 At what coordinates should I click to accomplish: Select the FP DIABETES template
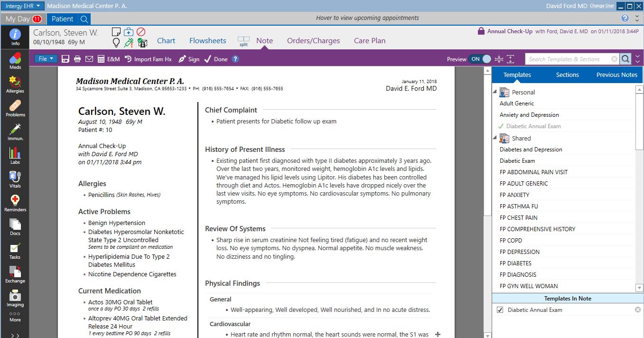click(x=515, y=263)
